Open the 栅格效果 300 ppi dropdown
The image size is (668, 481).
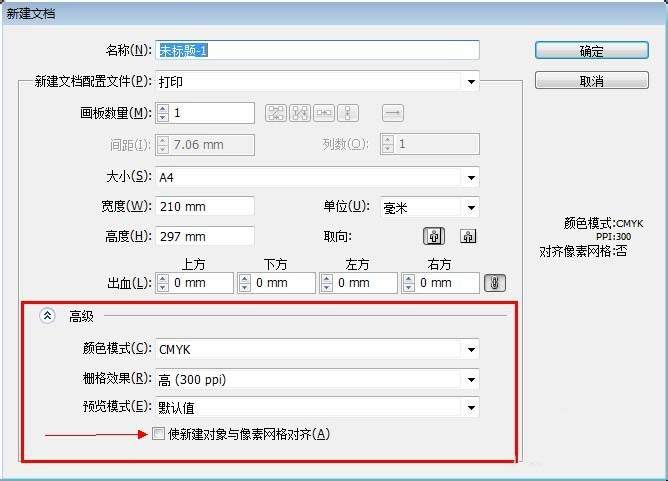coord(317,379)
